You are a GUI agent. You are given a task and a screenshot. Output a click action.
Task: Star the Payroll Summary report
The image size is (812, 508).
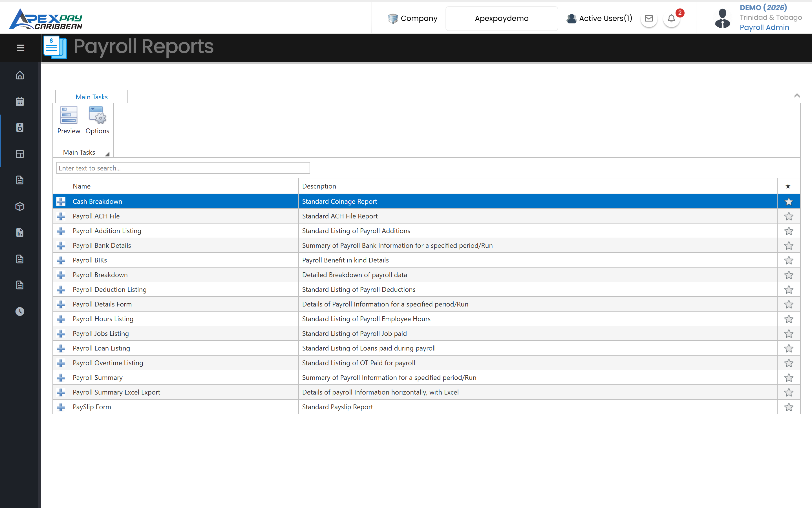pyautogui.click(x=789, y=378)
